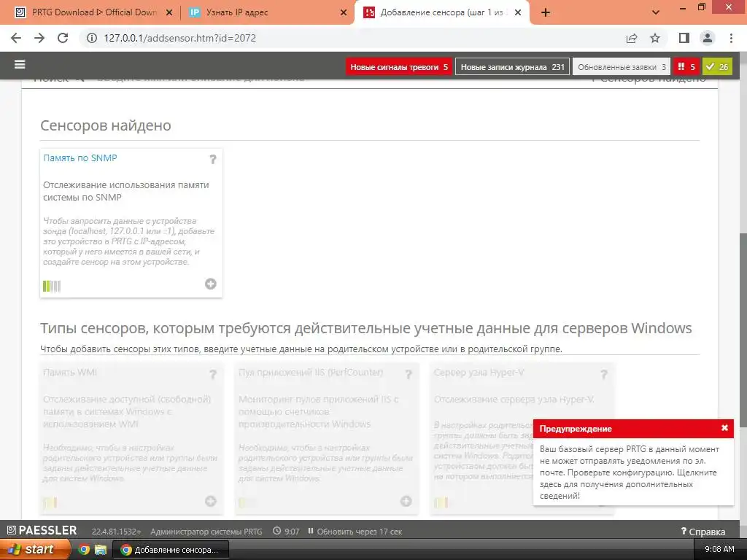Open Новые сигналы тревоги 5 alerts
The image size is (747, 560).
[x=399, y=67]
